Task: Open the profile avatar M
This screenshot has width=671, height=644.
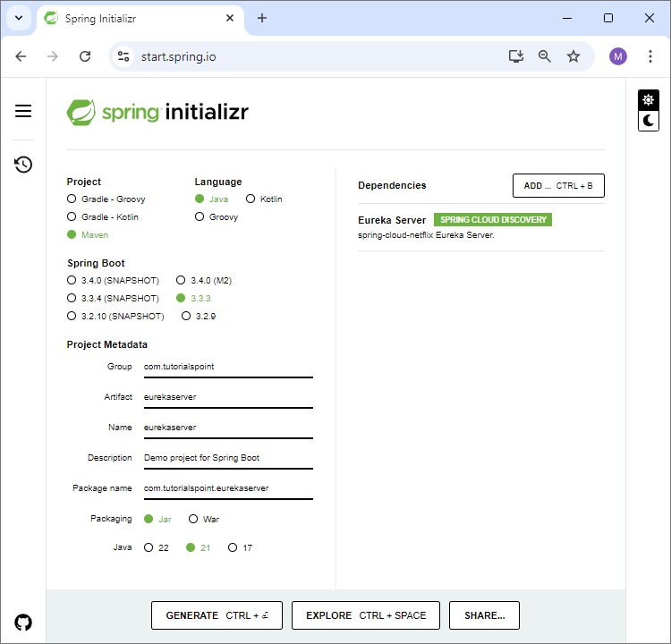Action: [x=618, y=56]
